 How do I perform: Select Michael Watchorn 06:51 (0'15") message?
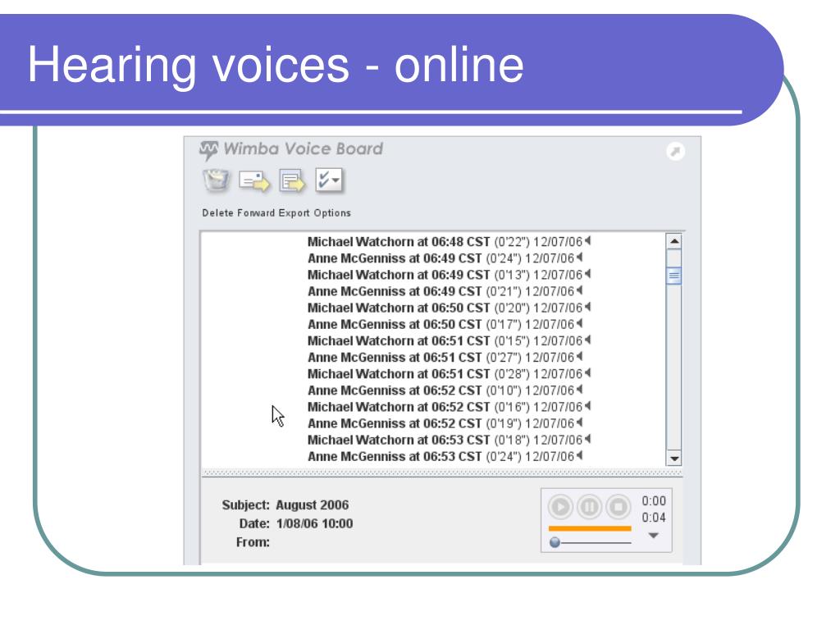click(449, 340)
